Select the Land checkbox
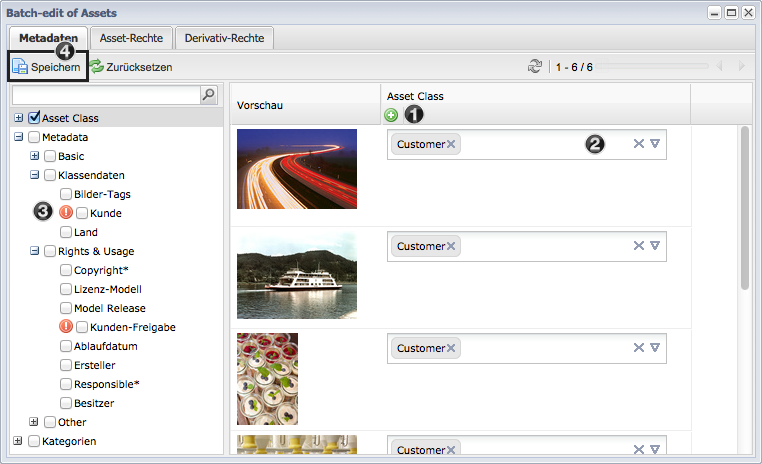The height and width of the screenshot is (464, 762). [x=66, y=232]
